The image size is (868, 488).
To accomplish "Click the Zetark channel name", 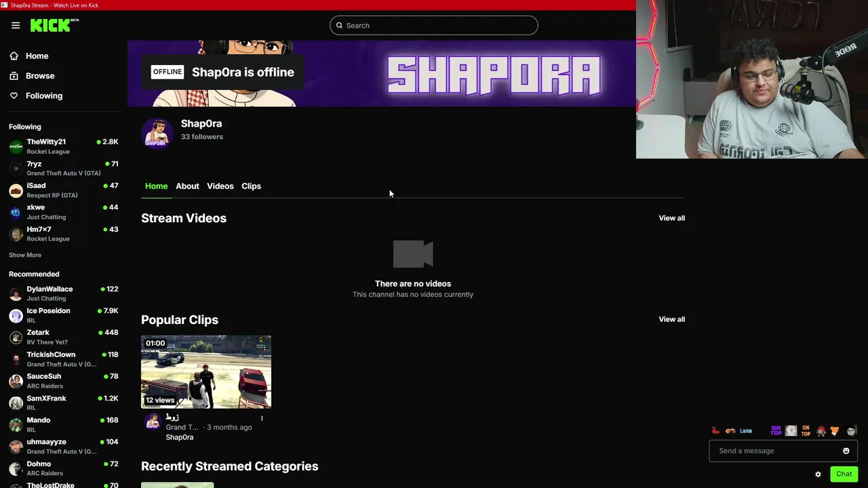I will coord(38,333).
